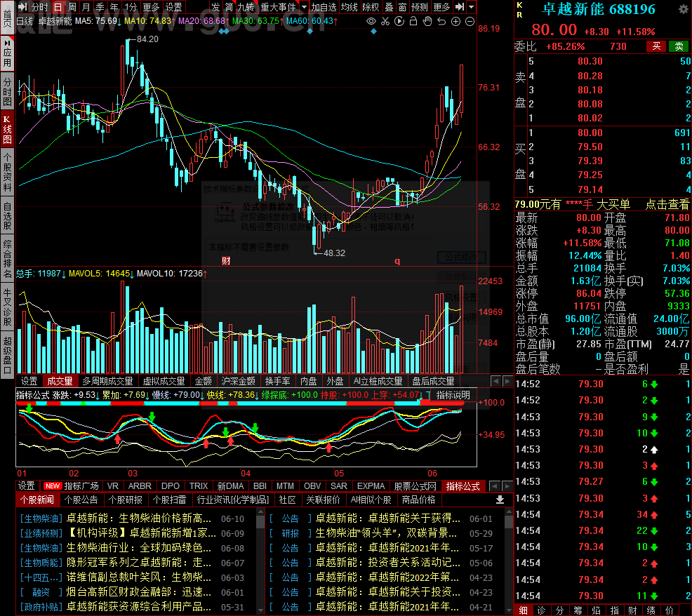The image size is (692, 616).
Task: Open the 重大事件 button
Action: [x=278, y=7]
